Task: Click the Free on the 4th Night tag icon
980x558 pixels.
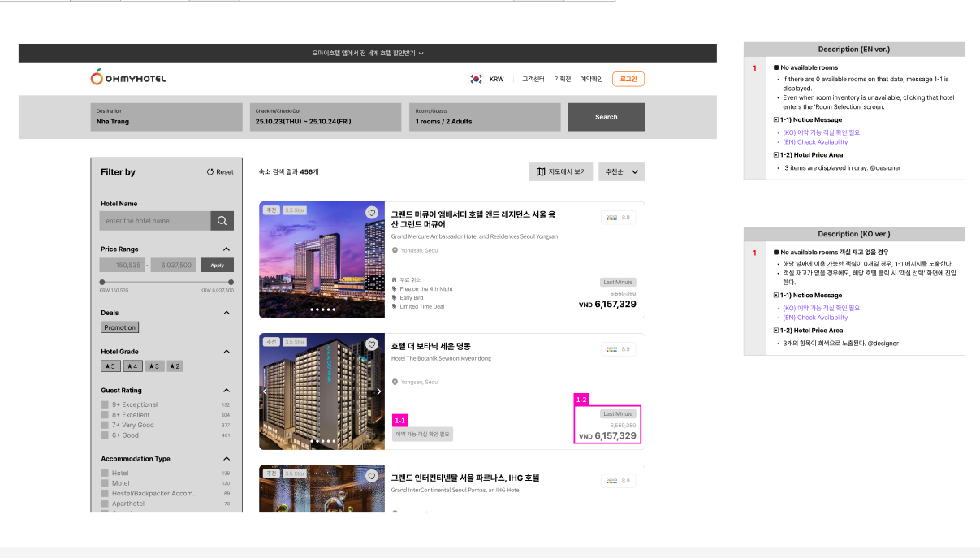Action: (395, 288)
